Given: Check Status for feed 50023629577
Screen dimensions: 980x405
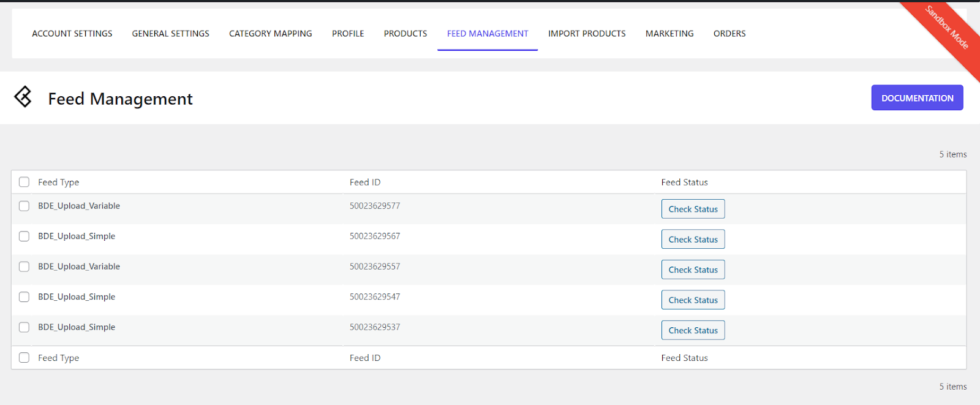Looking at the screenshot, I should pos(693,209).
